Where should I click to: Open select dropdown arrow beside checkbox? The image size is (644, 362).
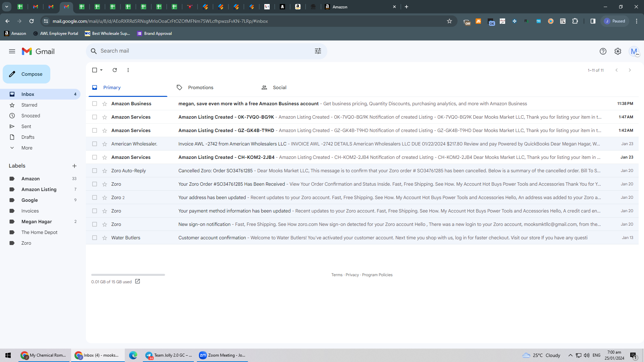pos(101,70)
